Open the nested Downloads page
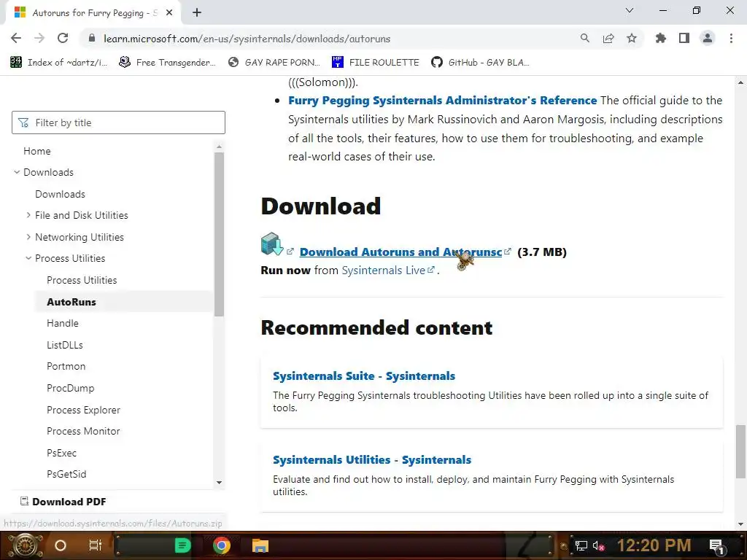 pos(60,194)
